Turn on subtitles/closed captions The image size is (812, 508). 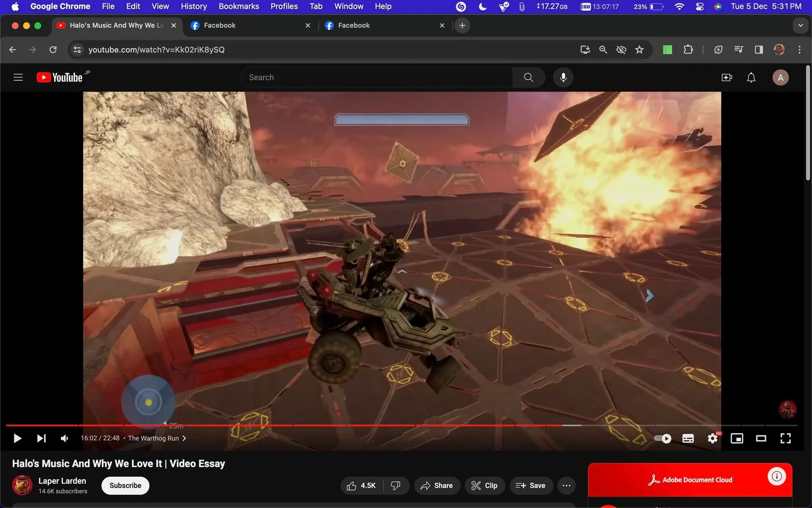point(688,438)
